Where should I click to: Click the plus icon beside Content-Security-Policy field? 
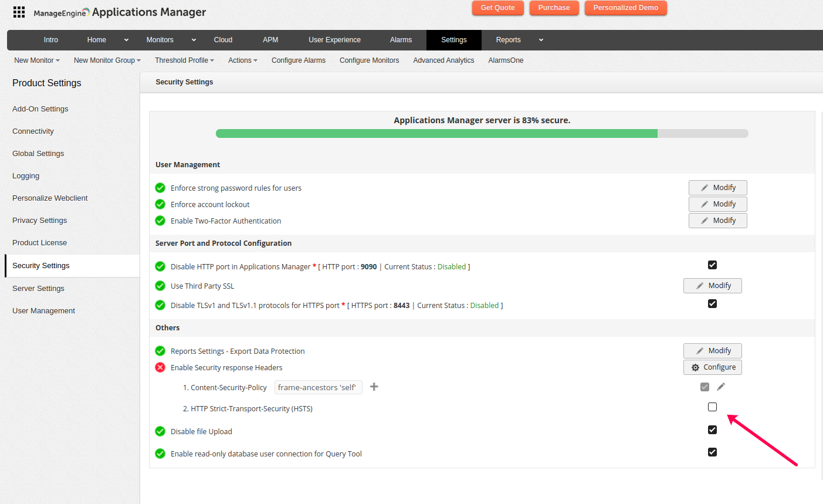(374, 387)
